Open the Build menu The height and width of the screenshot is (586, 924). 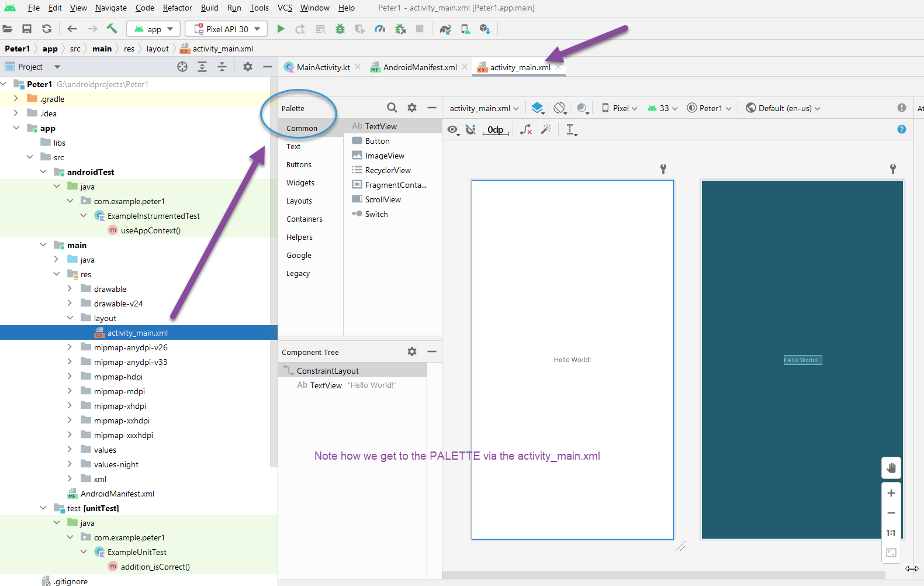point(210,8)
